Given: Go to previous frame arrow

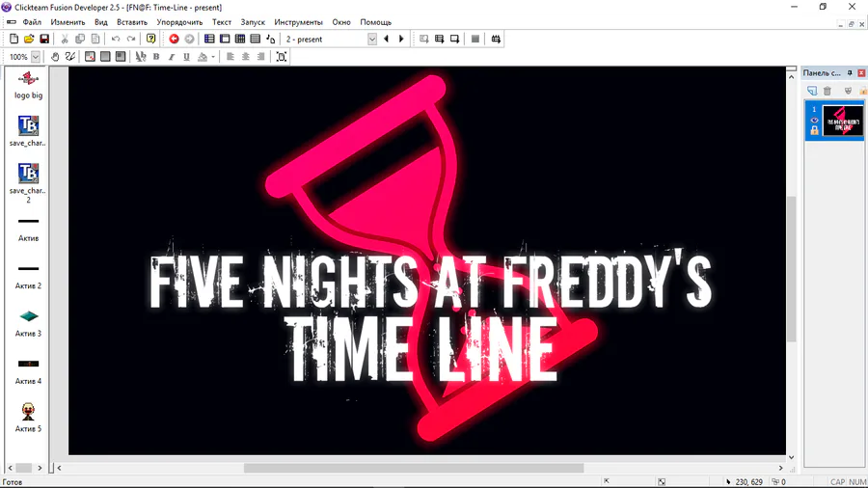Looking at the screenshot, I should pos(387,39).
